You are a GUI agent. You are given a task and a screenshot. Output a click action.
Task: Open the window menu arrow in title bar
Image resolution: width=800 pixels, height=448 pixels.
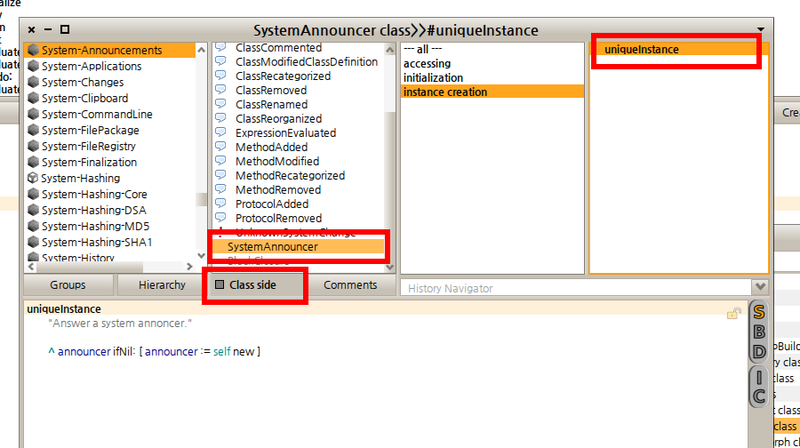click(762, 31)
